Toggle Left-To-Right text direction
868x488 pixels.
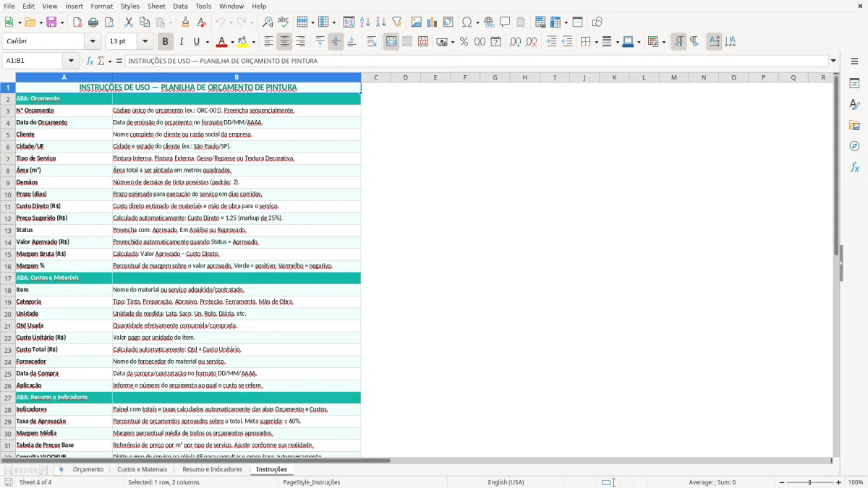click(678, 42)
